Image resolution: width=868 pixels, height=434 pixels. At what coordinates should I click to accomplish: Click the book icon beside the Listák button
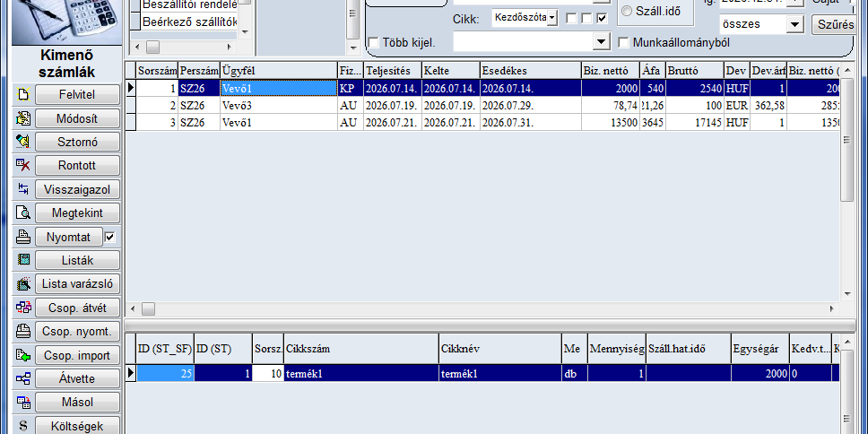pos(22,260)
